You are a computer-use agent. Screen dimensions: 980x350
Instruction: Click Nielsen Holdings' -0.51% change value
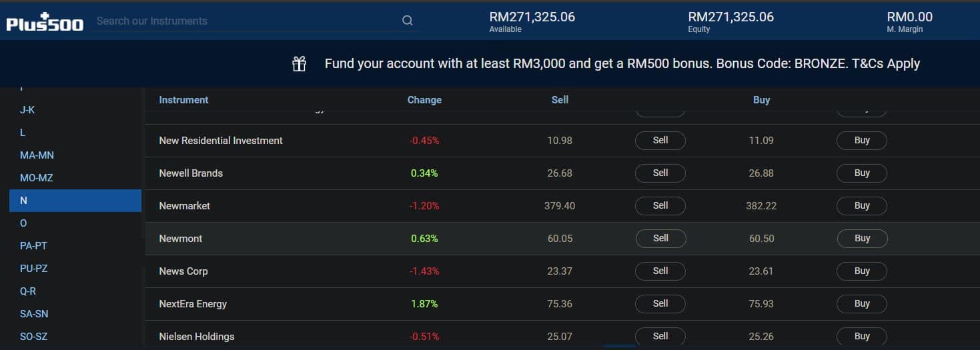point(424,337)
